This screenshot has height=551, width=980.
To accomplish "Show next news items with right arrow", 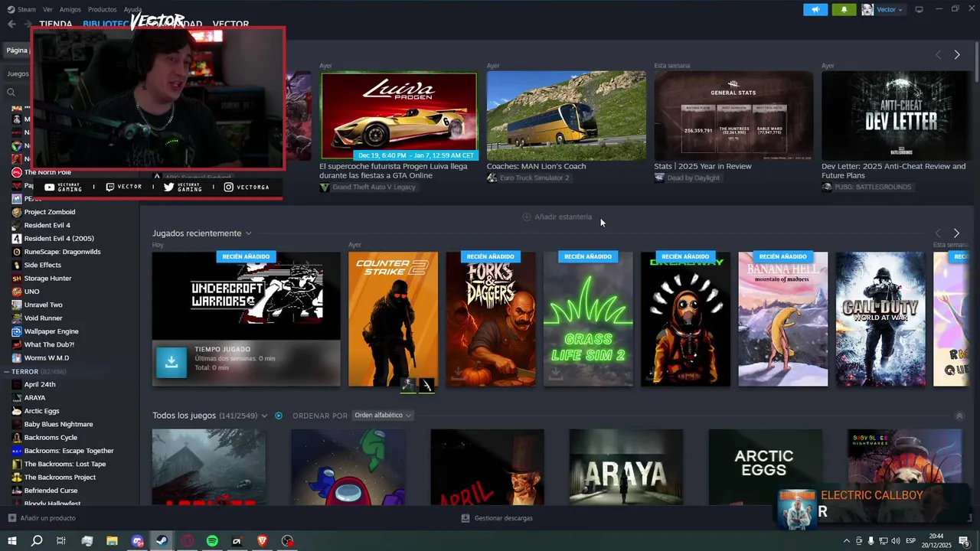I will tap(957, 54).
